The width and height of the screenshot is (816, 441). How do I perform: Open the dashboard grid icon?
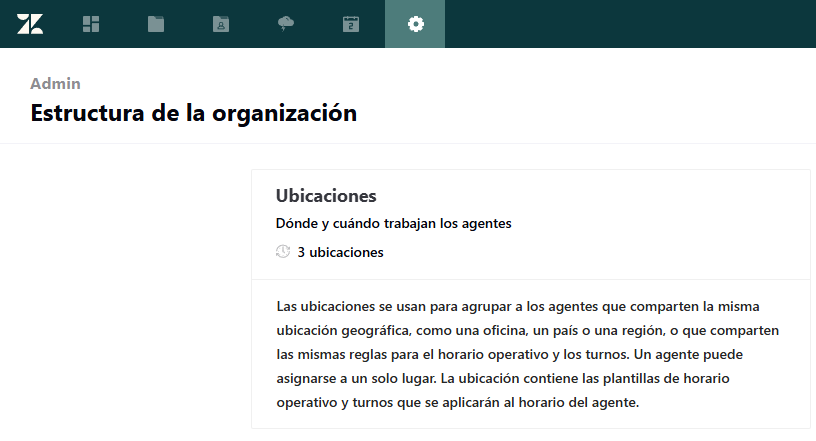91,24
